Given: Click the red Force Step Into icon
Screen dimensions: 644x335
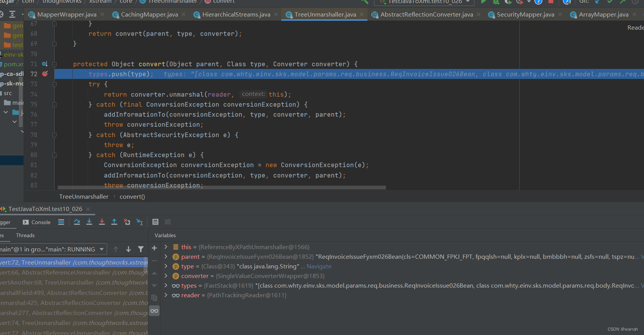Looking at the screenshot, I should (x=102, y=222).
